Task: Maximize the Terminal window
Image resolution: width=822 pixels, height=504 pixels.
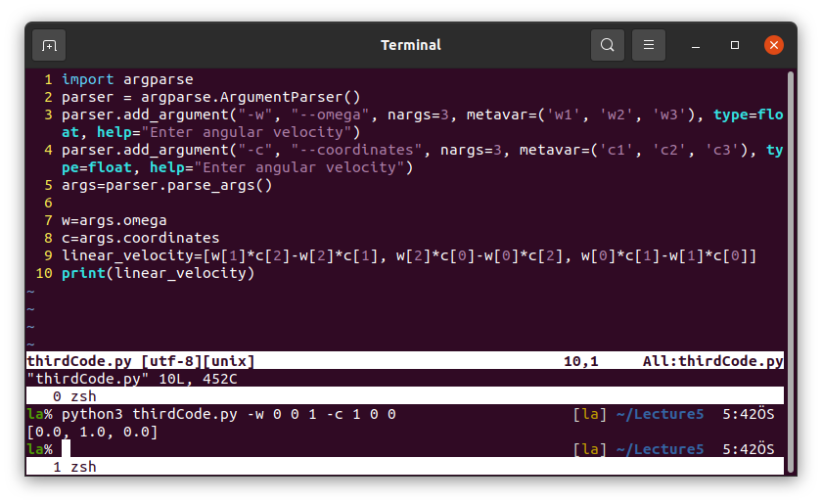Action: click(x=735, y=45)
